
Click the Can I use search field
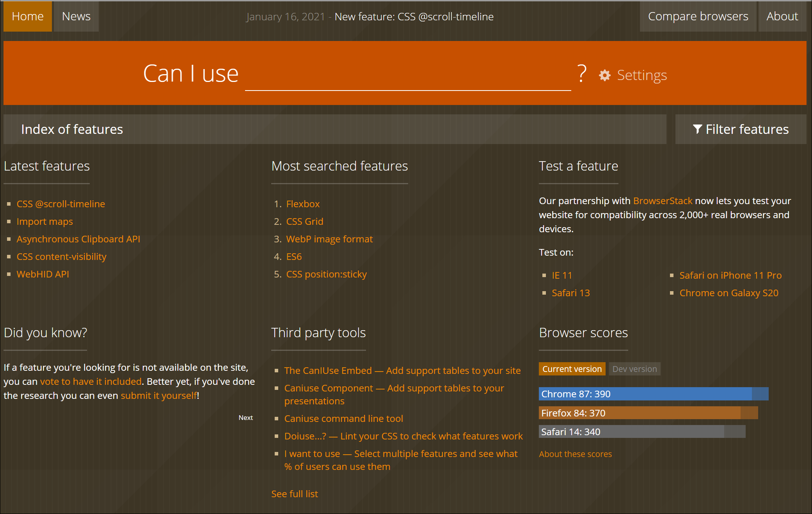coord(408,76)
